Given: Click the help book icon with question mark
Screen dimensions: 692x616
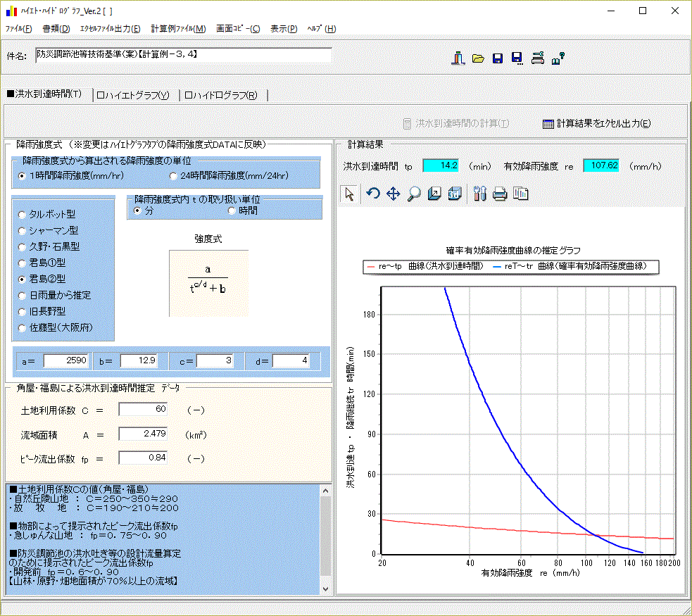Looking at the screenshot, I should point(558,58).
